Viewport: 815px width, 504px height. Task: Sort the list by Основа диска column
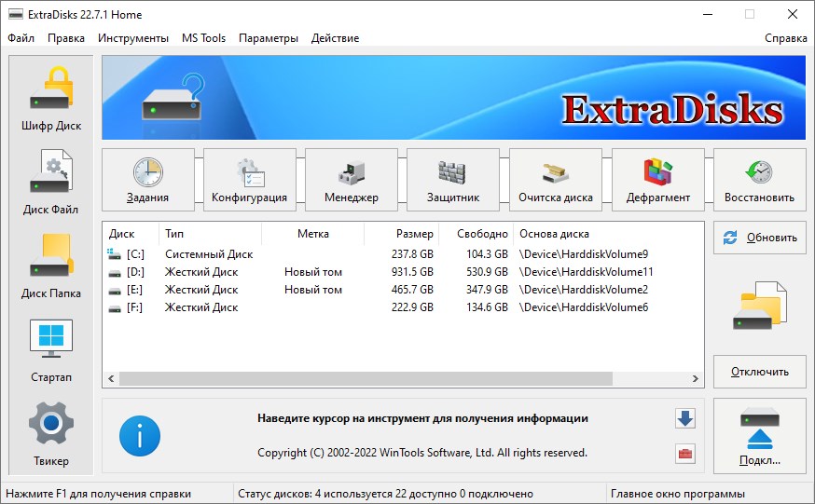[609, 234]
